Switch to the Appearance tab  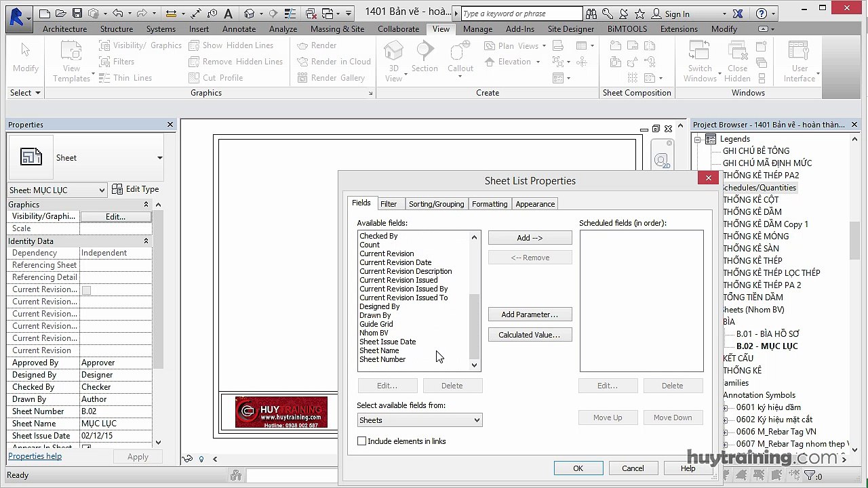click(535, 204)
